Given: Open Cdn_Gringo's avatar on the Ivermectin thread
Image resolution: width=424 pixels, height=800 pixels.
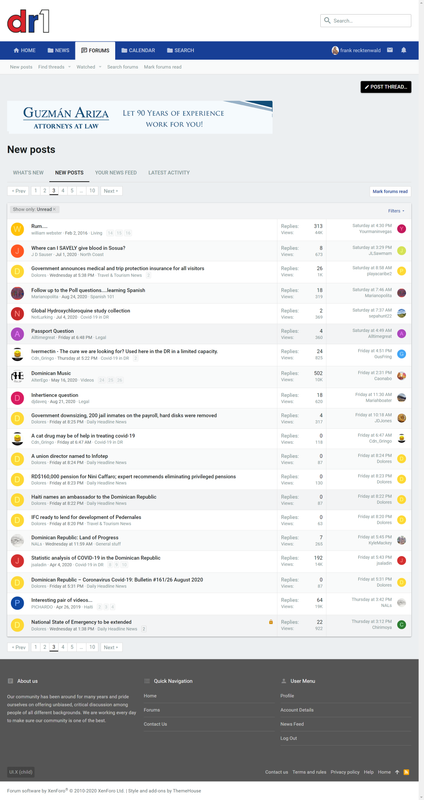Looking at the screenshot, I should pyautogui.click(x=17, y=354).
